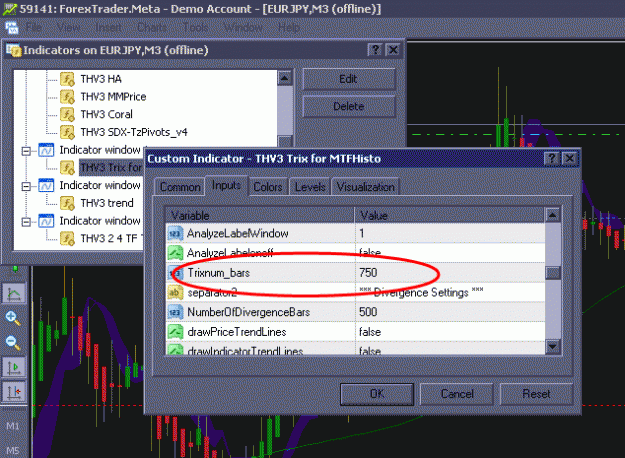Collapse the Indicator window above THV3 2 4 TF
Viewport: 625px width, 458px height.
(26, 222)
